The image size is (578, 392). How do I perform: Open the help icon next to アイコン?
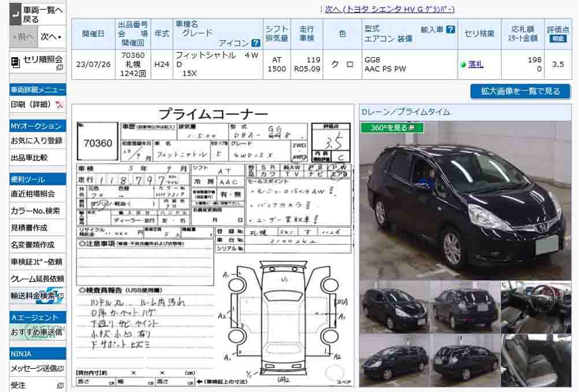tap(256, 43)
